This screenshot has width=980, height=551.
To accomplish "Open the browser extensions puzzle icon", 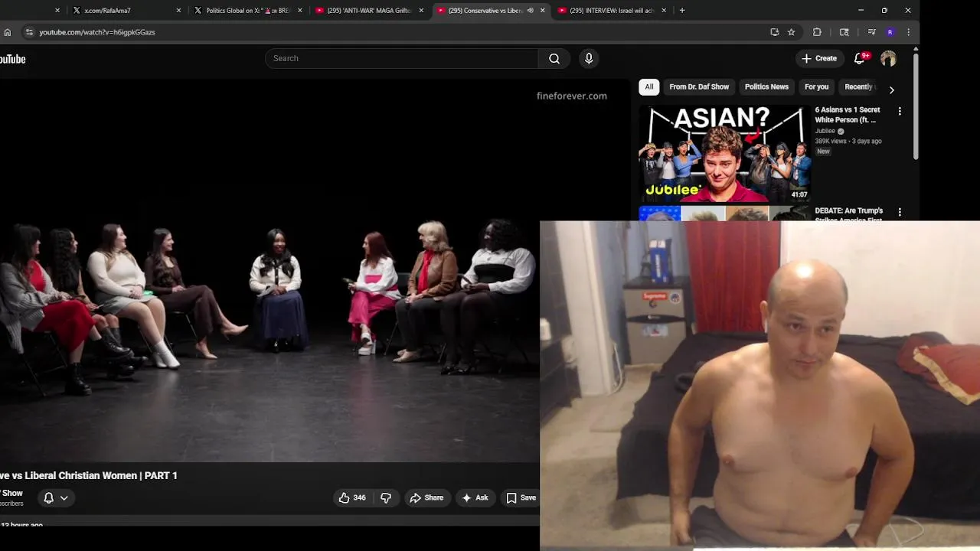I will click(x=817, y=32).
